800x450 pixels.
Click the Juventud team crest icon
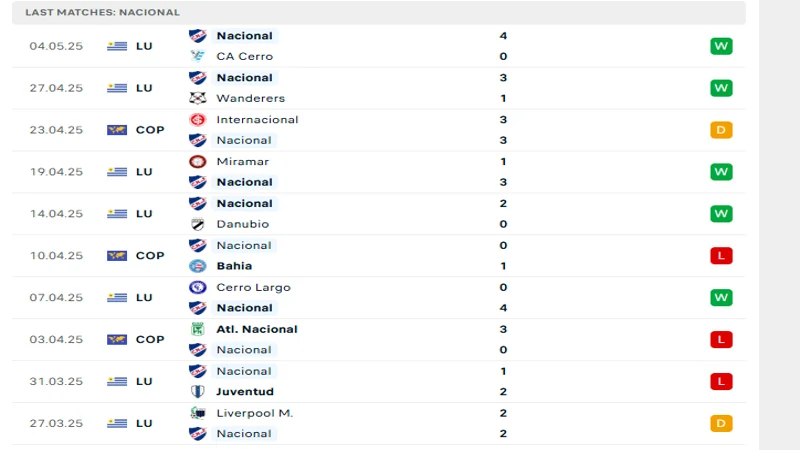(x=197, y=392)
